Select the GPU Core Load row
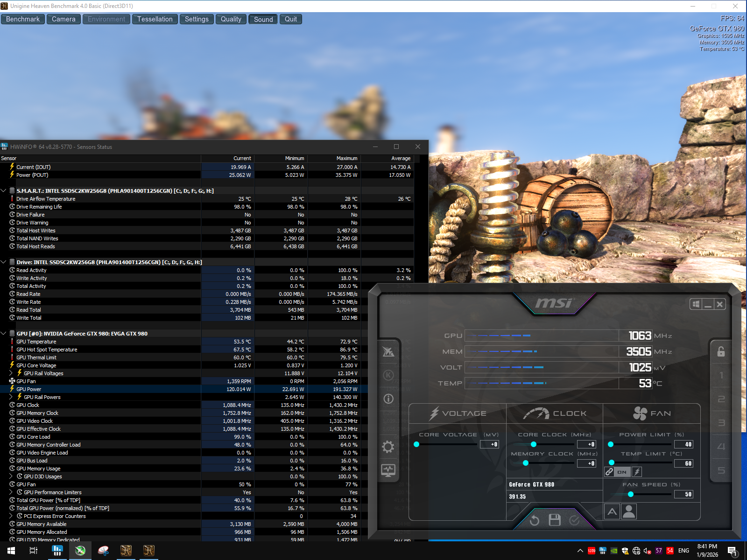This screenshot has height=560, width=747. (207, 437)
